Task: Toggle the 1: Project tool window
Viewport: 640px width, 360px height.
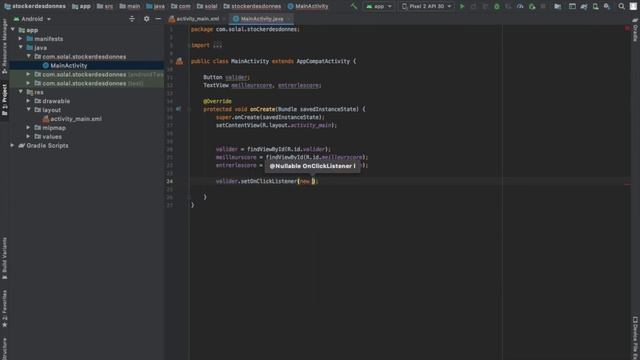Action: coord(4,100)
